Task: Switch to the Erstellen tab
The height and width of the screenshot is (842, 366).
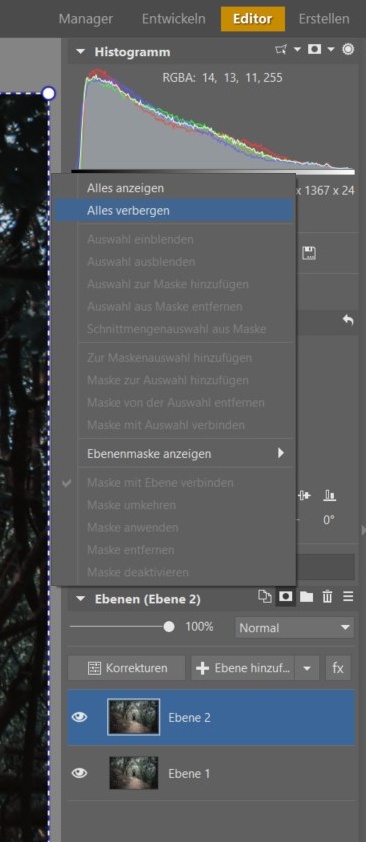Action: coord(324,19)
